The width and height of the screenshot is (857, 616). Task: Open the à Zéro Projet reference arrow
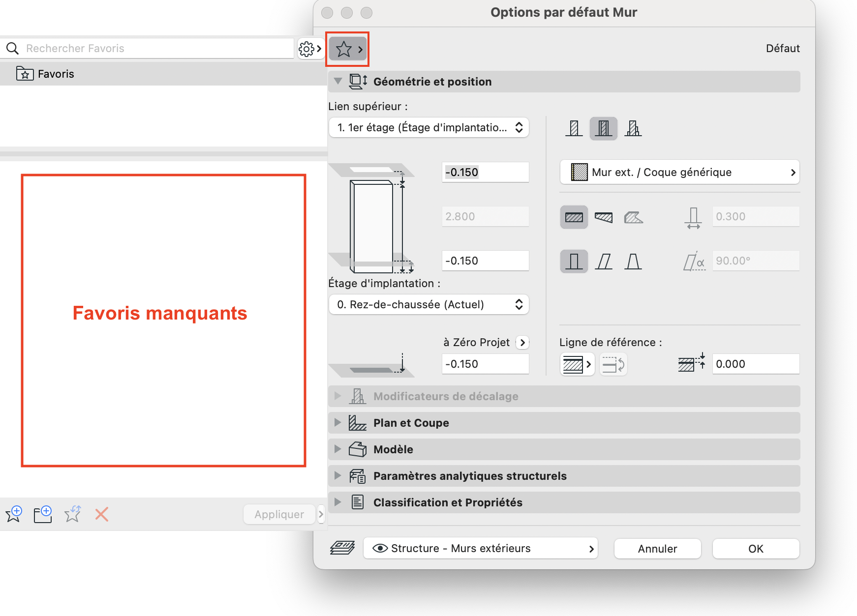tap(522, 342)
